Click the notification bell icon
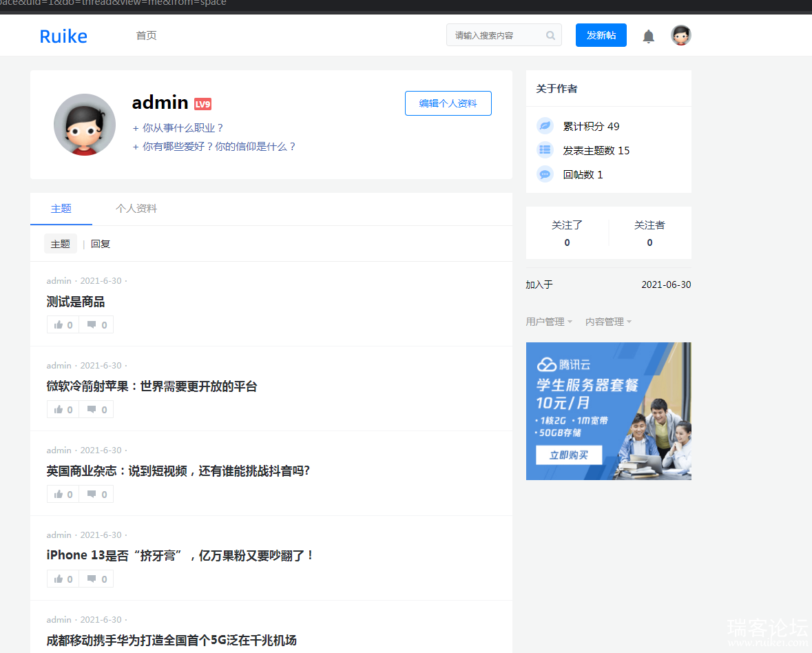The image size is (812, 653). point(648,37)
